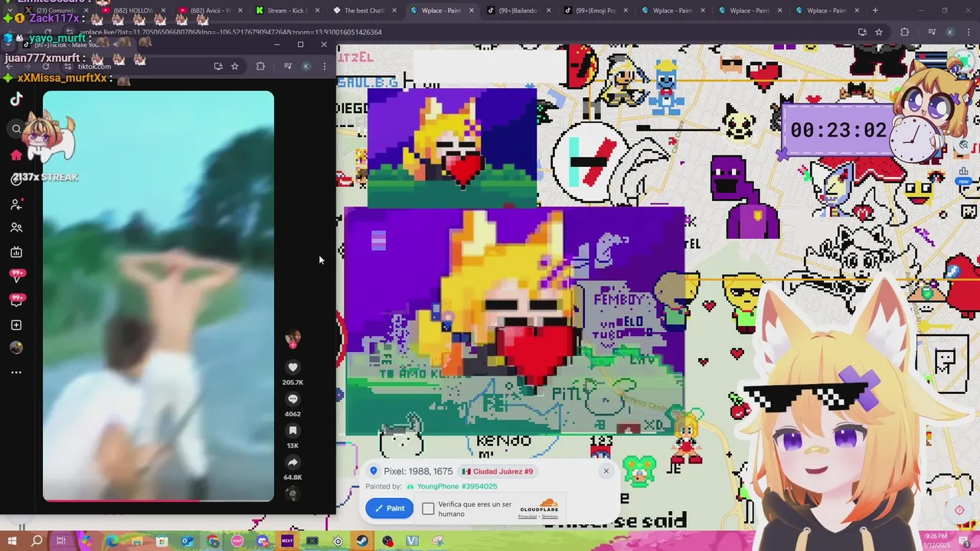Tick the Cloudflare 'Verifica que eres un ser humano' checkbox
Image resolution: width=980 pixels, height=551 pixels.
(x=428, y=508)
